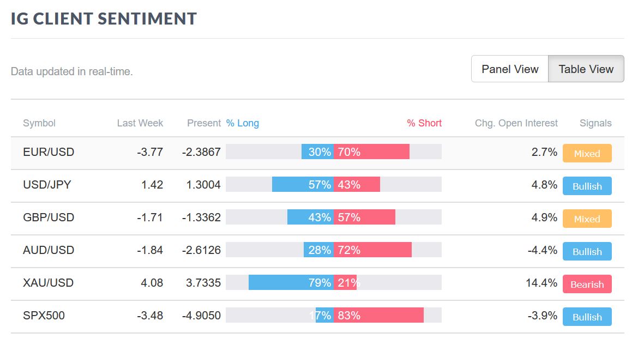Click the Mixed signal badge for GBP/USD
The width and height of the screenshot is (644, 351).
[587, 219]
